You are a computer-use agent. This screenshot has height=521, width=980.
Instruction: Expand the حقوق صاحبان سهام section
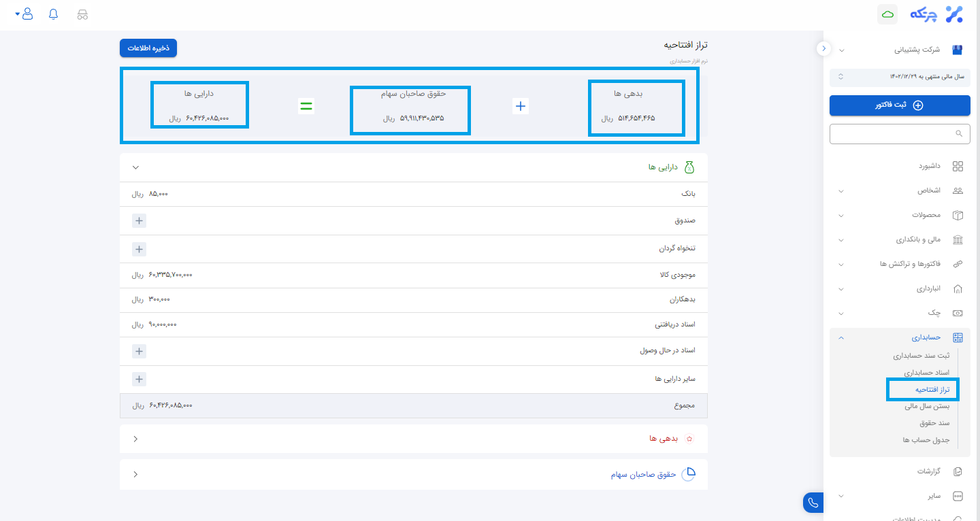[x=135, y=474]
